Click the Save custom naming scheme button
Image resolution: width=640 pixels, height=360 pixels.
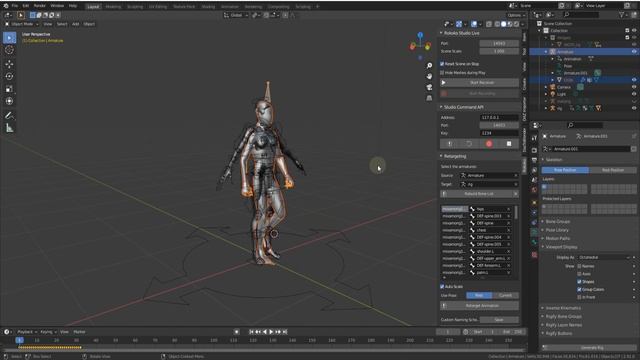click(x=499, y=320)
